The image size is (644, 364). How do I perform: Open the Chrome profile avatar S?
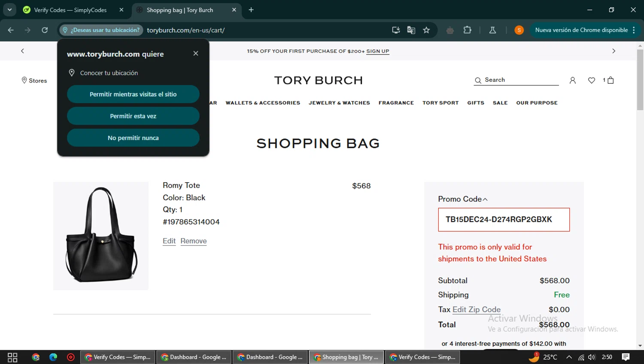tap(519, 30)
